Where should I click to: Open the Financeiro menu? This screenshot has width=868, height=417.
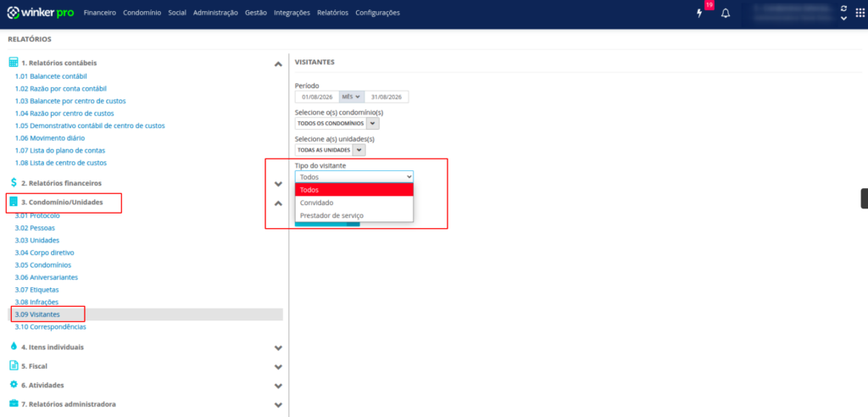pos(100,13)
